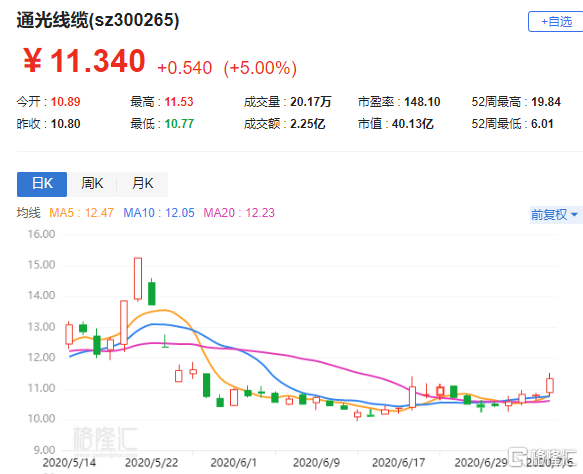Click the 前复权 dropdown arrow
The height and width of the screenshot is (474, 583).
point(574,215)
